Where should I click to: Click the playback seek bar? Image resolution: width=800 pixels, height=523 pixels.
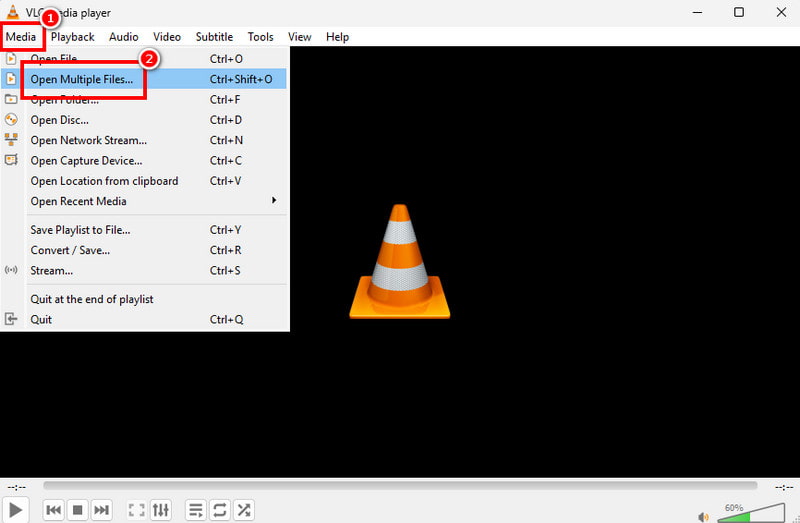[400, 486]
